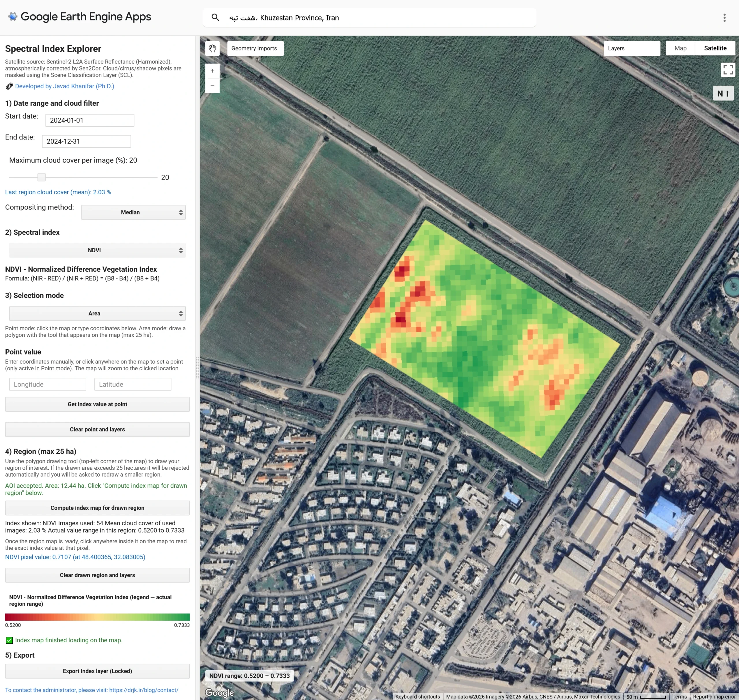Click the search magnifier icon

(x=215, y=17)
